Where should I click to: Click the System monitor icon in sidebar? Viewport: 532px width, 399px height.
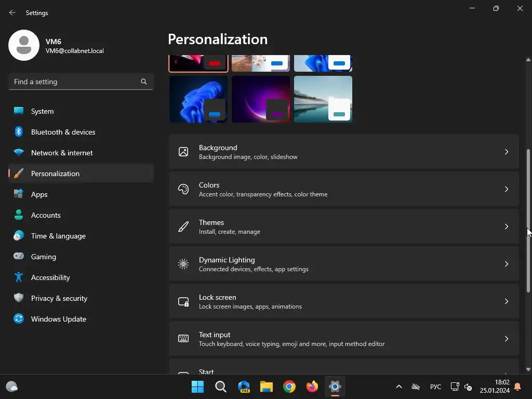(19, 111)
